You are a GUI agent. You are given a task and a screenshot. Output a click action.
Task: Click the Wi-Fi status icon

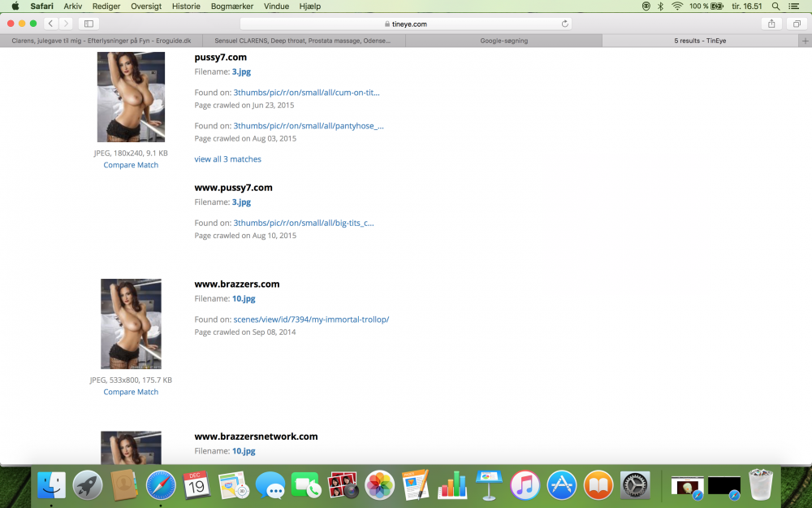tap(677, 7)
